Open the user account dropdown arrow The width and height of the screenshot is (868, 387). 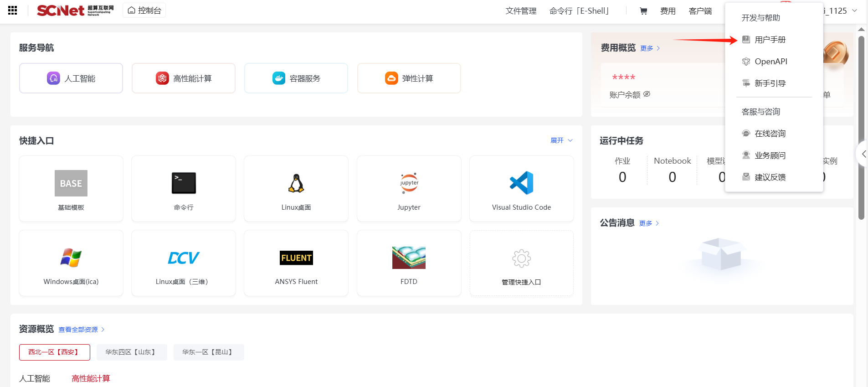pyautogui.click(x=854, y=10)
